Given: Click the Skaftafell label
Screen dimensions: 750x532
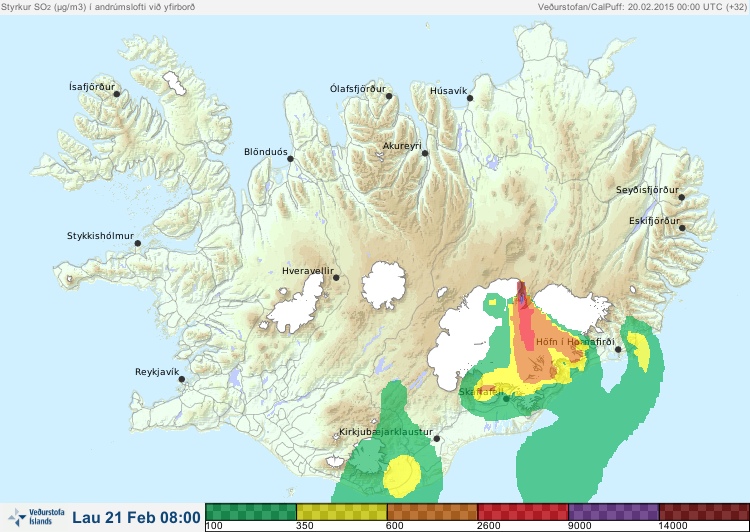Looking at the screenshot, I should pyautogui.click(x=481, y=392).
